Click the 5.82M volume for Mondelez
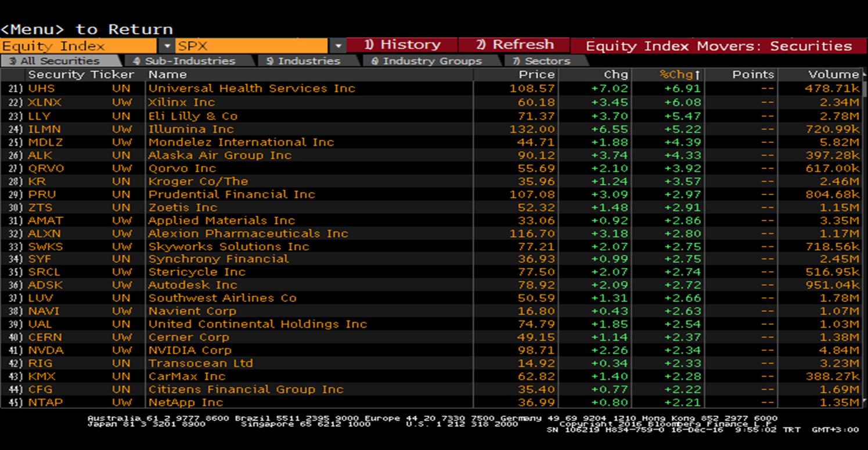 click(x=840, y=142)
